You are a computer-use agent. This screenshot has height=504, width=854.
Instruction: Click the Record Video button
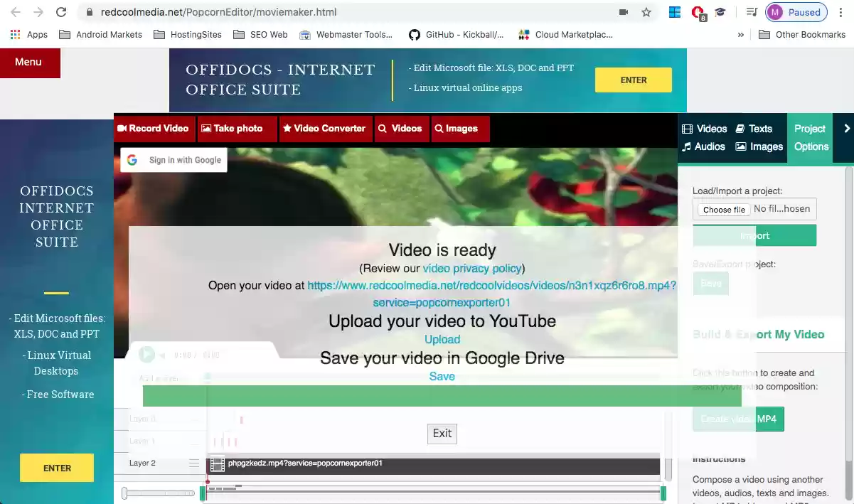click(153, 129)
